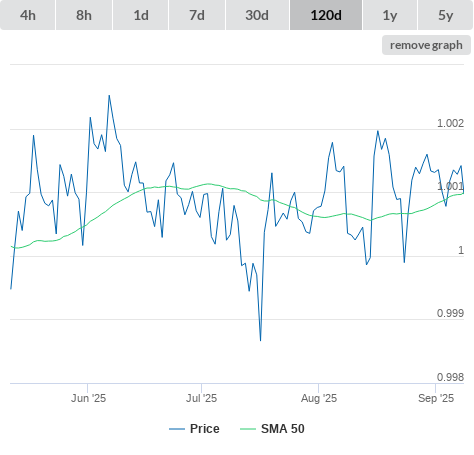
Task: Click the remove graph button
Action: [426, 45]
